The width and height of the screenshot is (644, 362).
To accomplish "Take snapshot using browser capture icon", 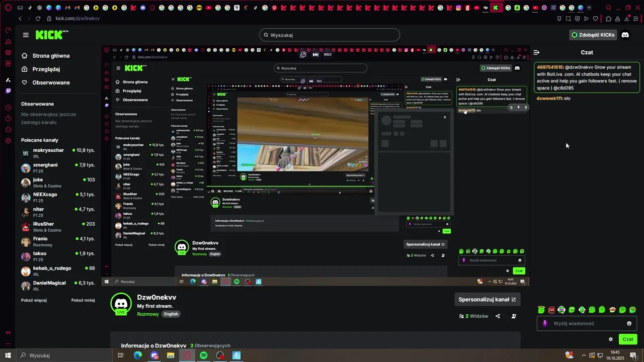I will [x=568, y=19].
